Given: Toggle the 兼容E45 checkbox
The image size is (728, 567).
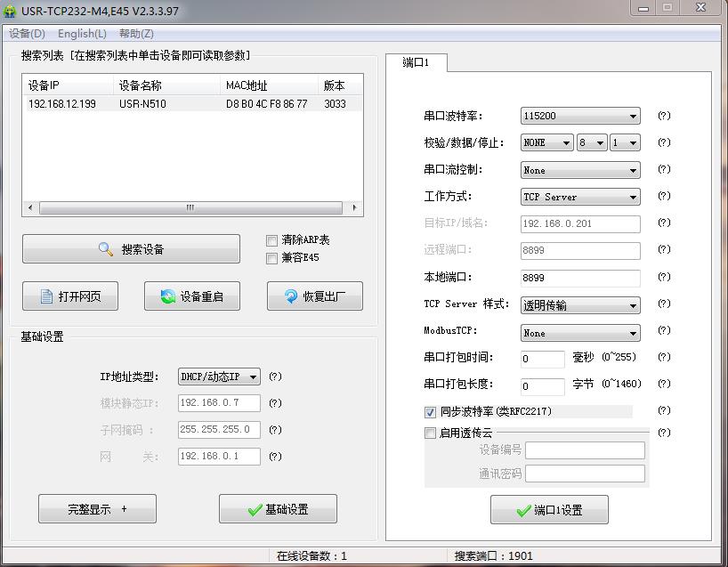Looking at the screenshot, I should tap(272, 258).
